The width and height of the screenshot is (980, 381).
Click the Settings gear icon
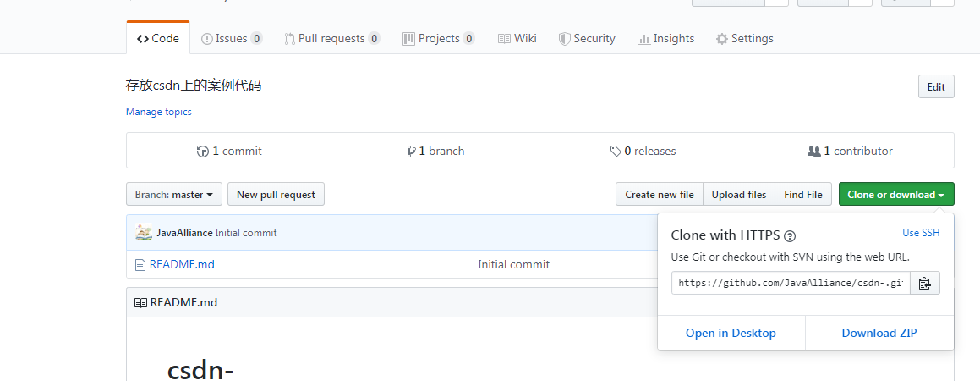coord(722,39)
